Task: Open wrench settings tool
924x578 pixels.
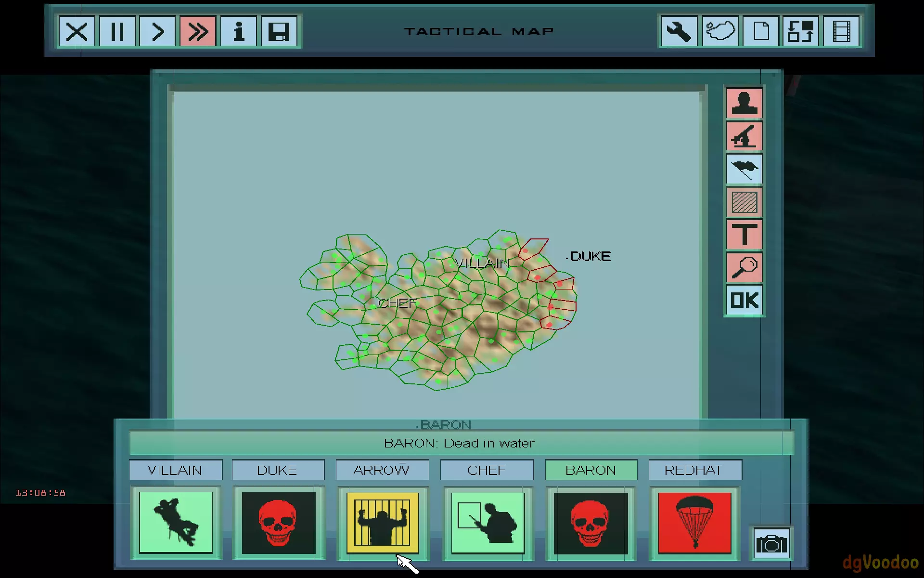Action: point(679,32)
